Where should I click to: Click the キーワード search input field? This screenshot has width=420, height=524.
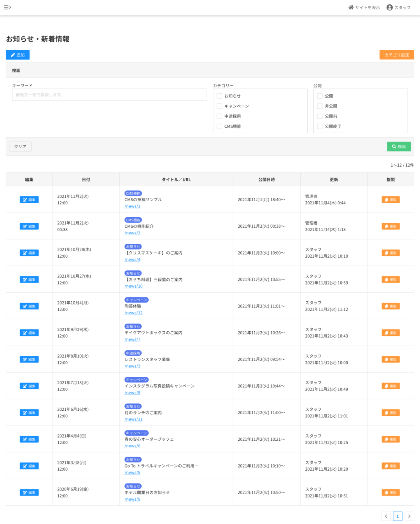point(109,95)
